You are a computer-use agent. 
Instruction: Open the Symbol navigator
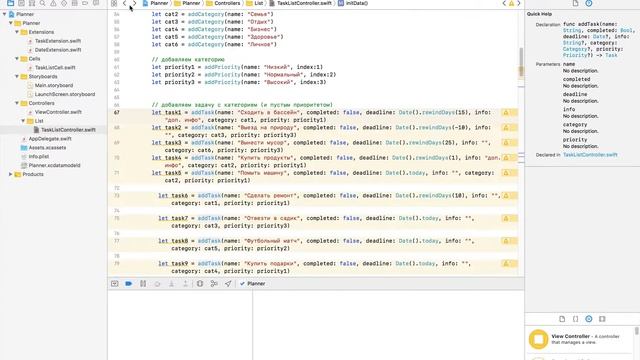(32, 3)
